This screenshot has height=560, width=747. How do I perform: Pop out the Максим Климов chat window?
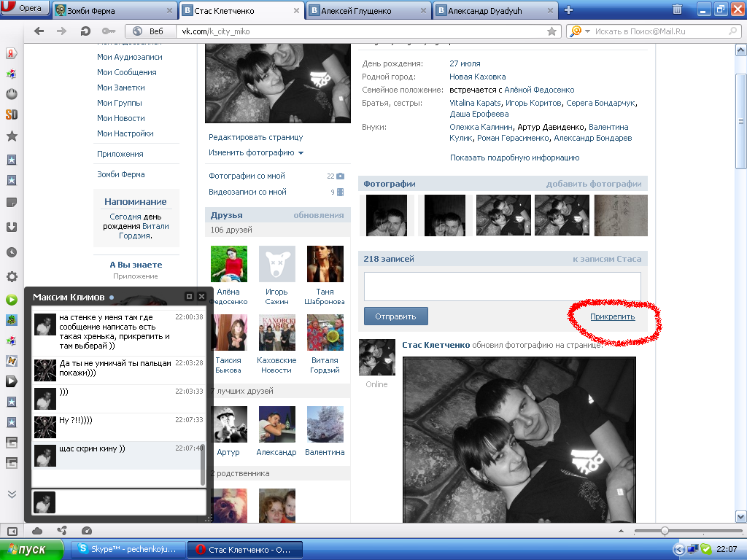[189, 297]
